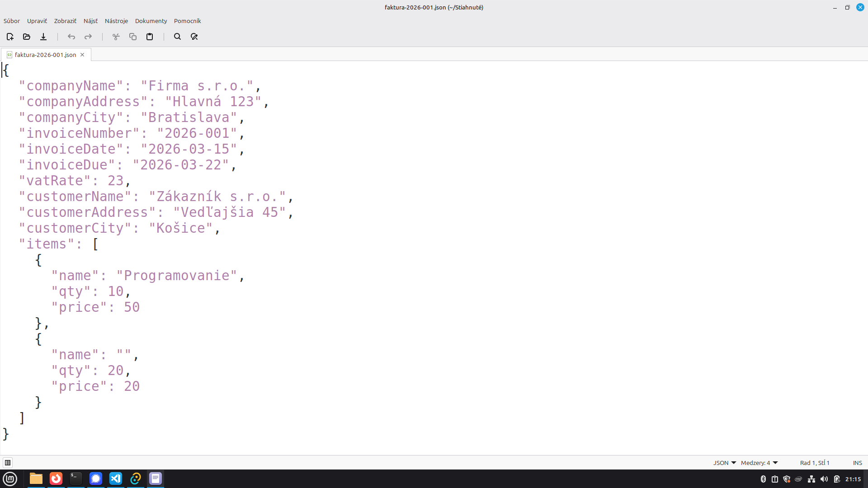Close the faktura-2026-001.json tab
Screen dimensions: 868x488
click(82, 54)
